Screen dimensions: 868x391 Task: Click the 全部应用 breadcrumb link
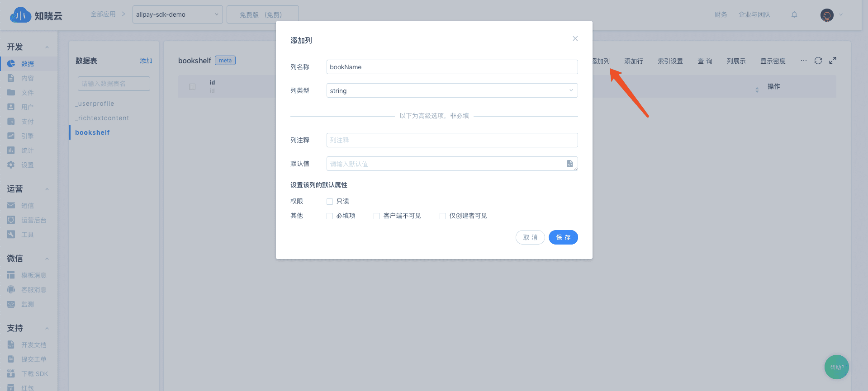pos(103,14)
